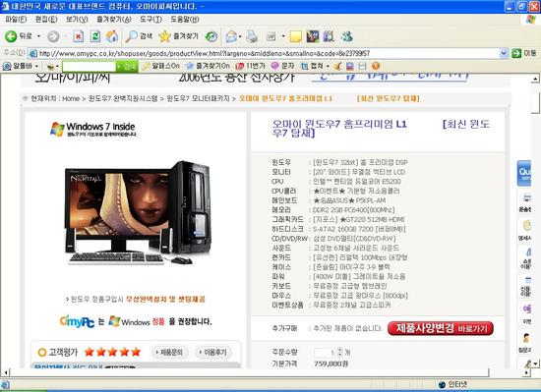Click the green Back arrow icon

pos(11,36)
